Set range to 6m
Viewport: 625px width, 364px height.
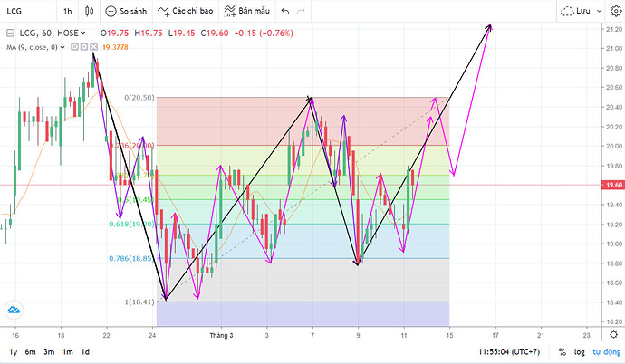tap(30, 352)
